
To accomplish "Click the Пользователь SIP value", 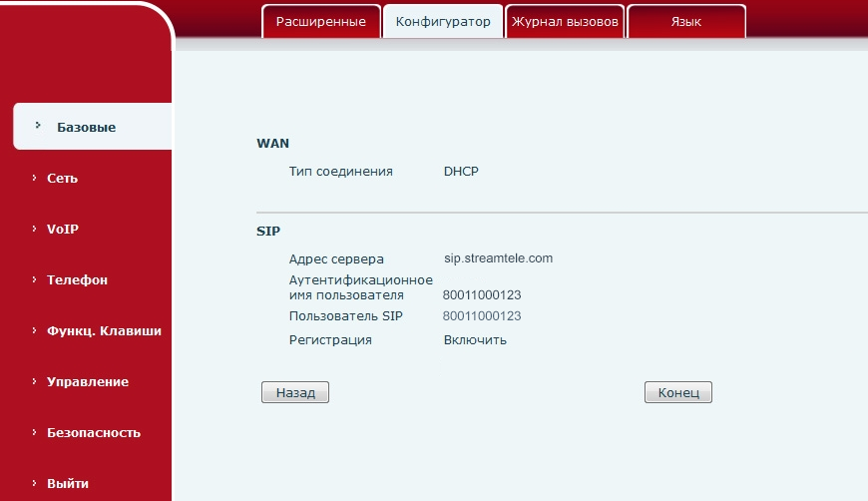I will point(482,316).
